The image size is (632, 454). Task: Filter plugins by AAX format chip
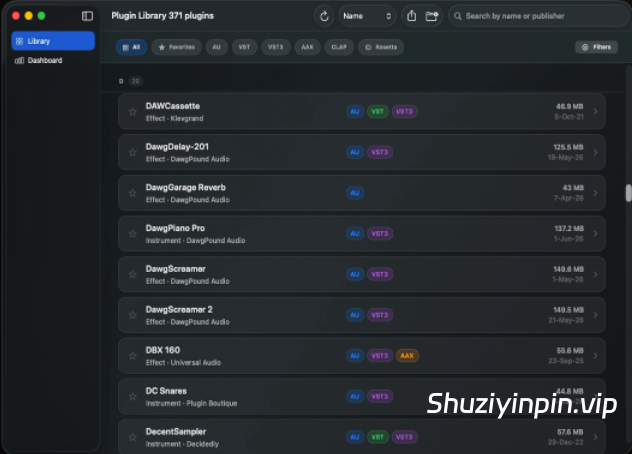pyautogui.click(x=308, y=47)
